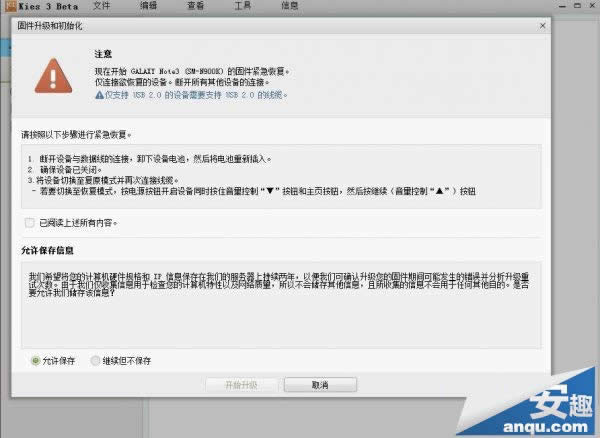The image size is (600, 438).
Task: Check the 已阅读上述所有内容 checkbox
Action: (x=29, y=222)
